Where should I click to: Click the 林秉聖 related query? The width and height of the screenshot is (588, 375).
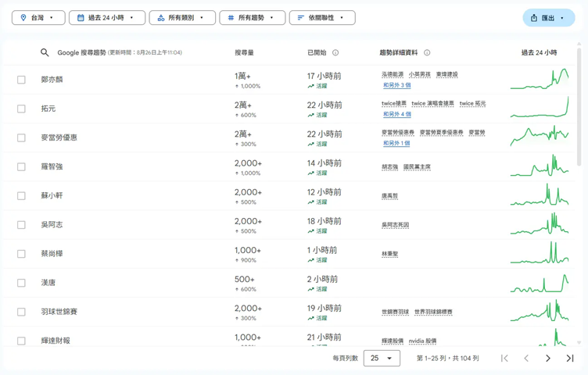pos(389,254)
